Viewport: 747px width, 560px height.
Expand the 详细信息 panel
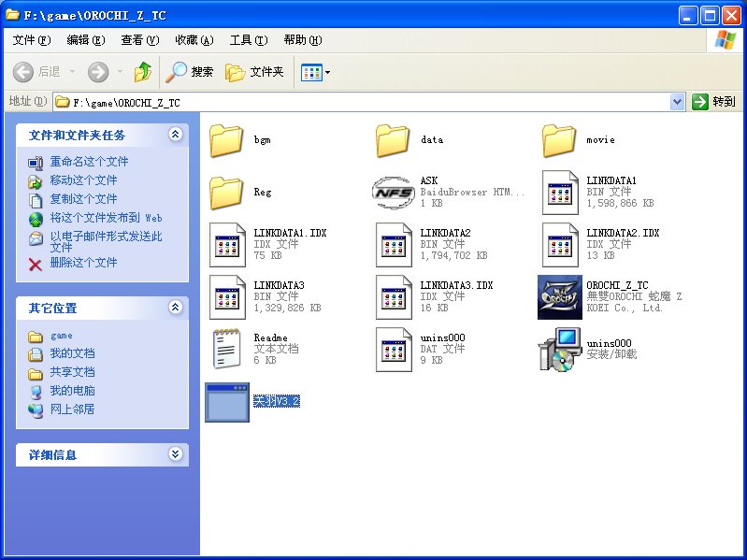tap(175, 454)
